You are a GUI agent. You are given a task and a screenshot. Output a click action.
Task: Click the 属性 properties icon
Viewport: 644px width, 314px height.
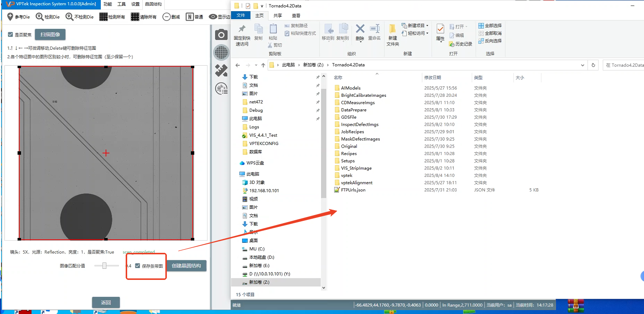point(440,32)
